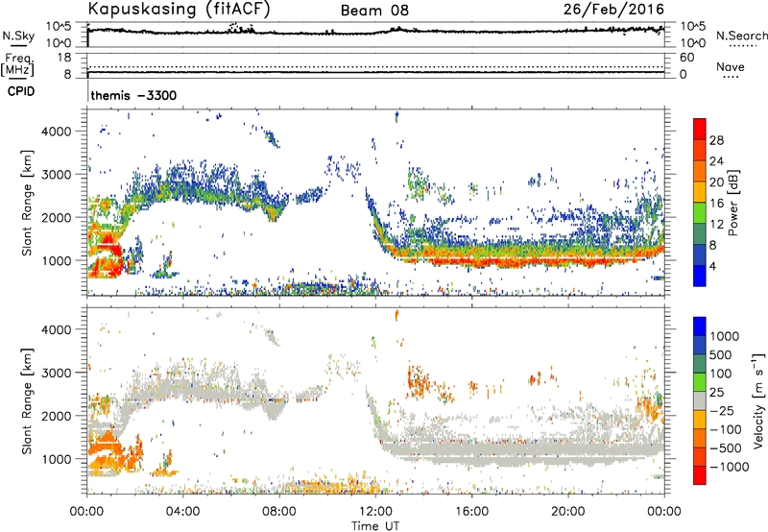Click the strong red backscatter band near 16:00 in power panel
The image size is (768, 532).
(471, 262)
